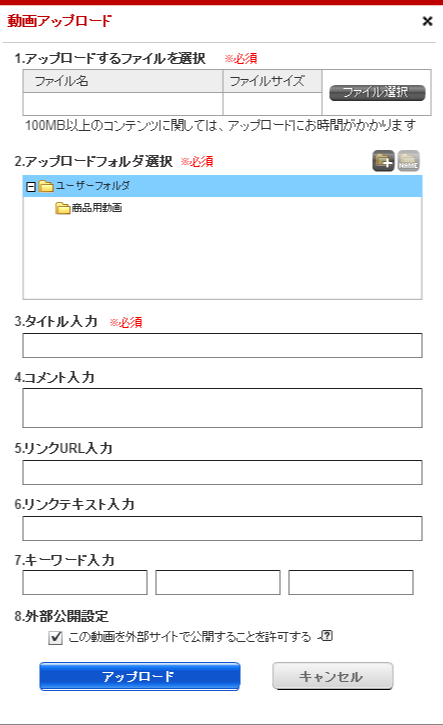Toggle external site publishing checkbox
443x725 pixels.
point(55,638)
